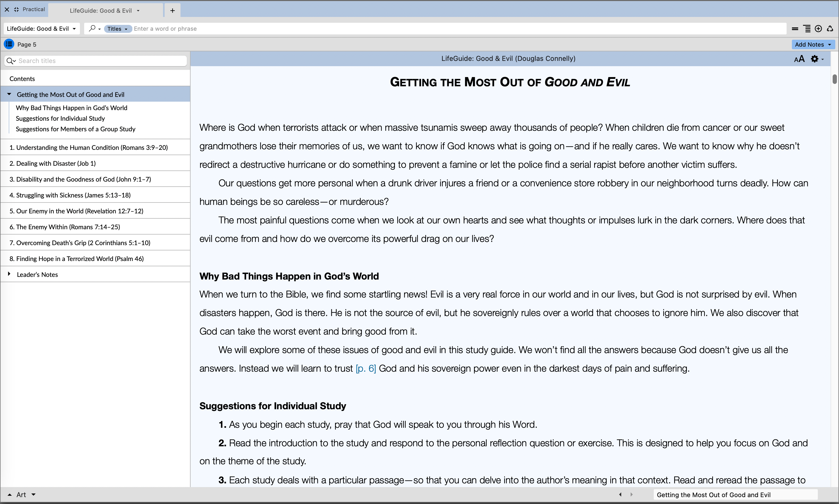Viewport: 839px width, 504px height.
Task: Click the Suggestions for Individual Study heading in the text
Action: pos(273,406)
